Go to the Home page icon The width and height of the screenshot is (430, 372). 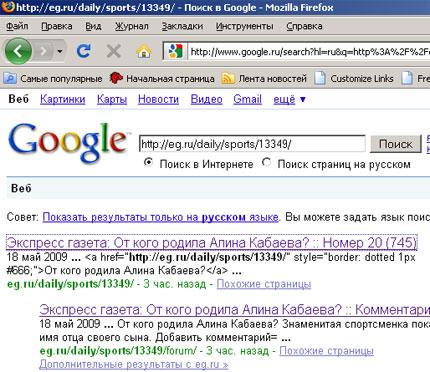(x=143, y=51)
